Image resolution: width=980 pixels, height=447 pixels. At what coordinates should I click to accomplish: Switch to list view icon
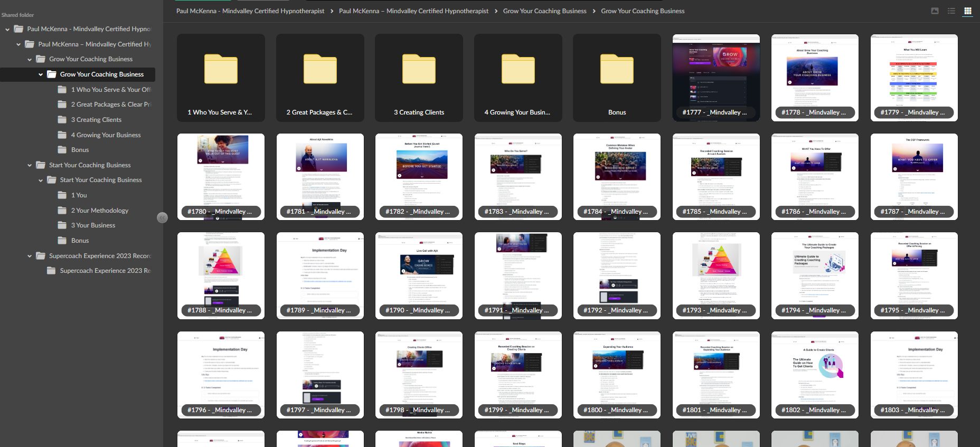[x=951, y=11]
